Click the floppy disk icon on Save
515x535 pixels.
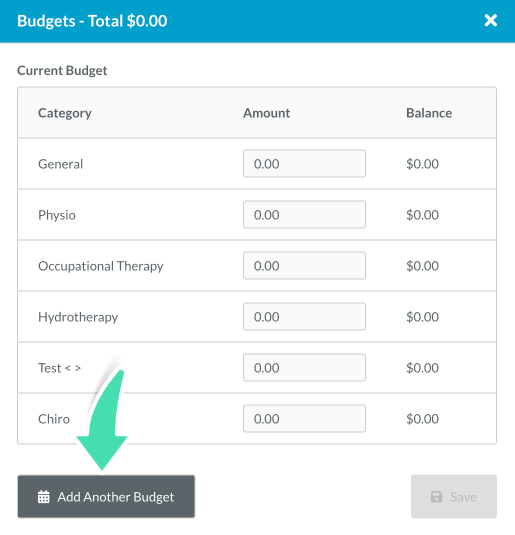436,496
